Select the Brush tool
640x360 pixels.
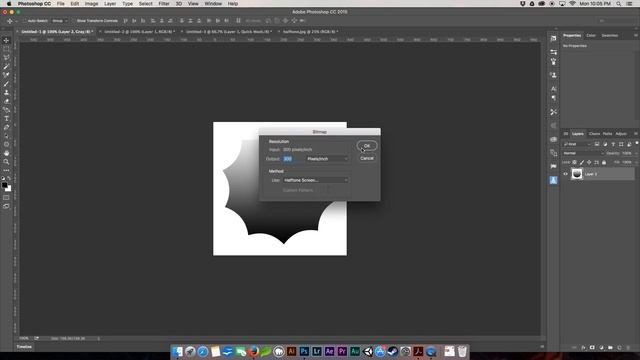tap(6, 84)
